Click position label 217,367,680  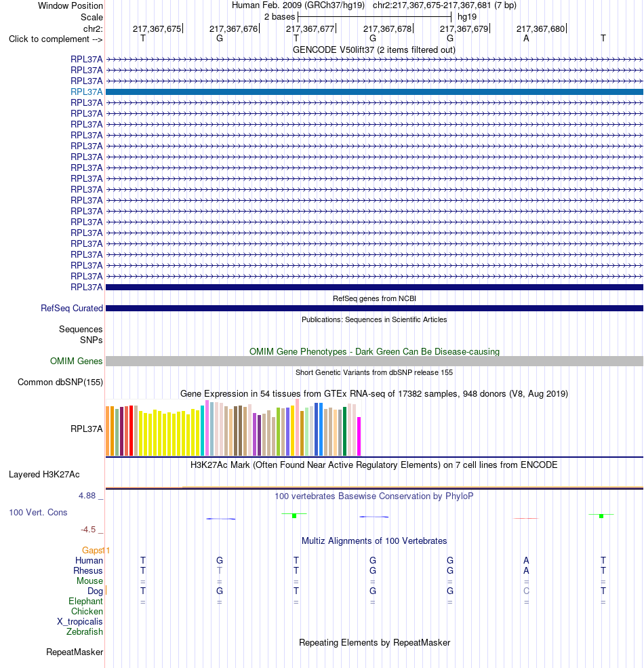point(540,29)
